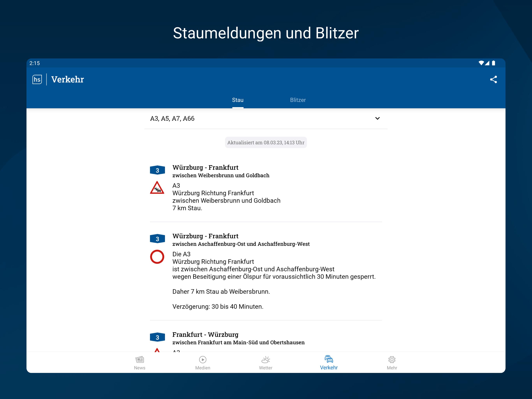Image resolution: width=532 pixels, height=399 pixels.
Task: Switch to the Stau tab
Action: pyautogui.click(x=238, y=100)
